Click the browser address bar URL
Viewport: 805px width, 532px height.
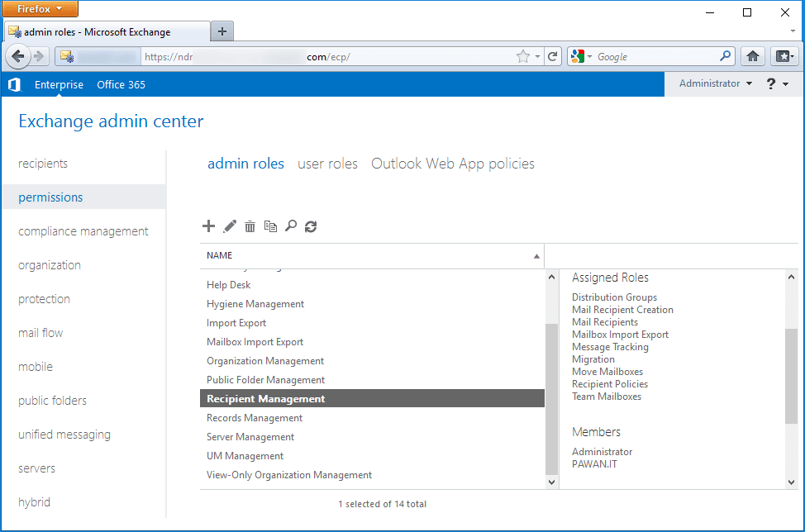pyautogui.click(x=327, y=56)
